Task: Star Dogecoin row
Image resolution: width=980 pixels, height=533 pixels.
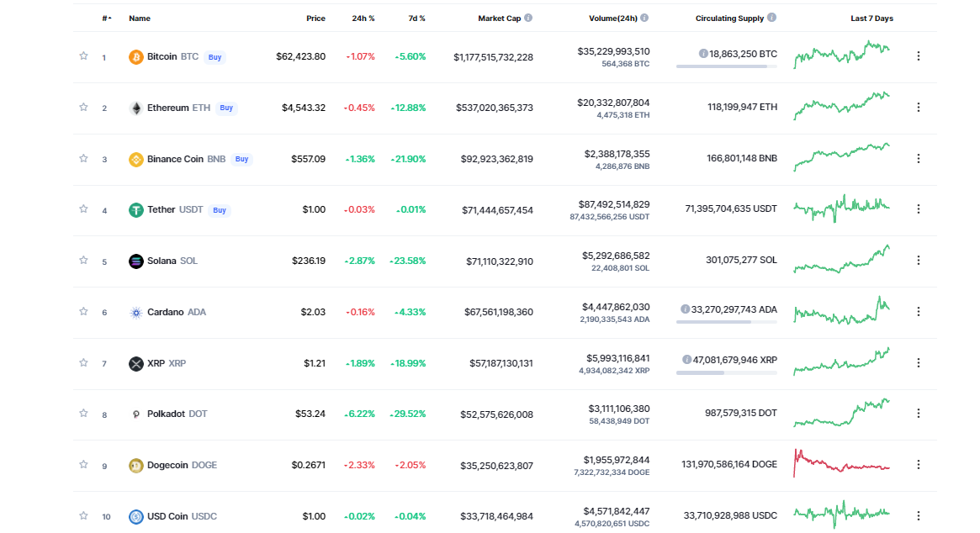Action: tap(83, 464)
